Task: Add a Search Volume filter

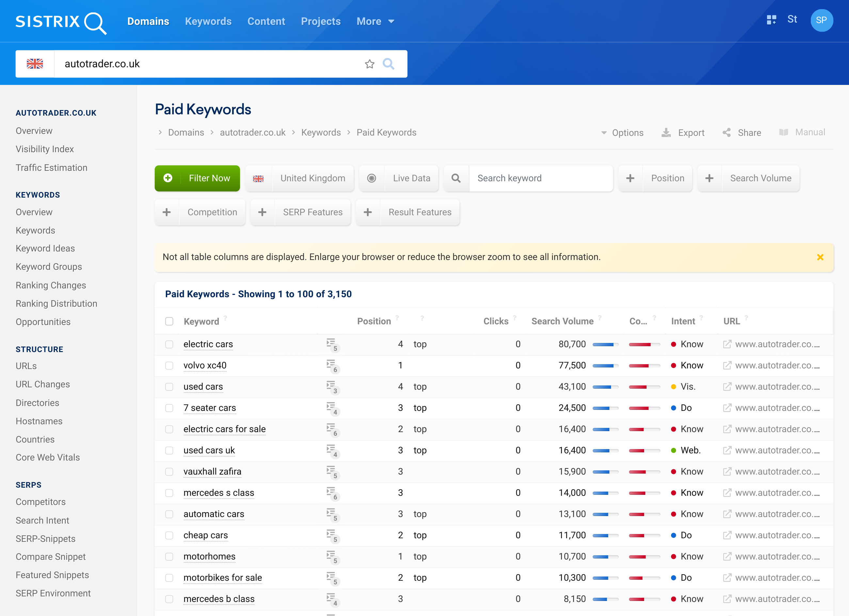Action: tap(748, 178)
